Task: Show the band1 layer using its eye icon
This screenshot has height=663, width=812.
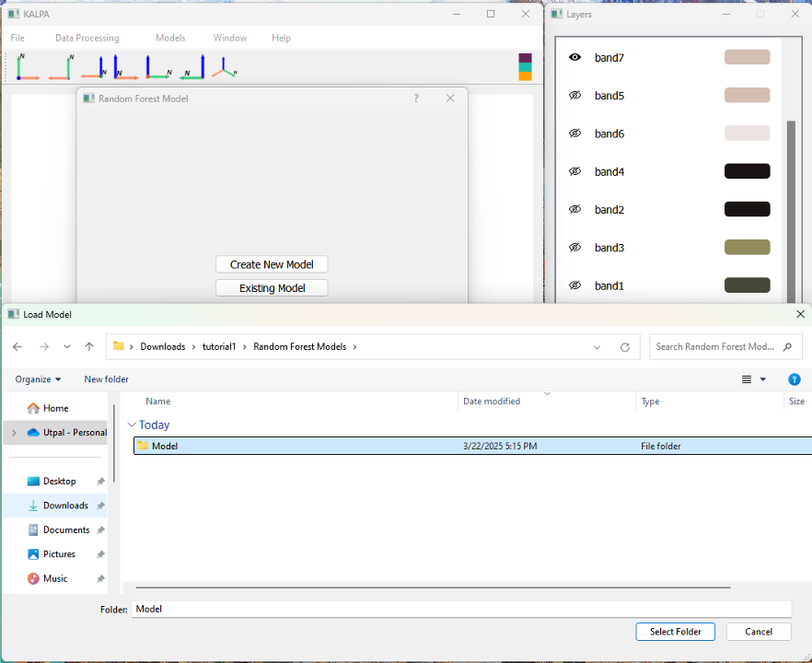Action: click(574, 285)
